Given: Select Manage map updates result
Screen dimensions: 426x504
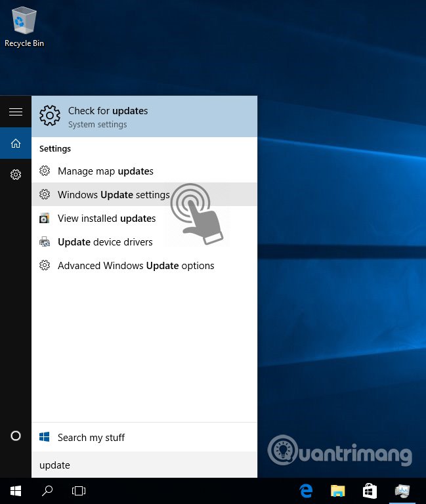Looking at the screenshot, I should tap(144, 171).
